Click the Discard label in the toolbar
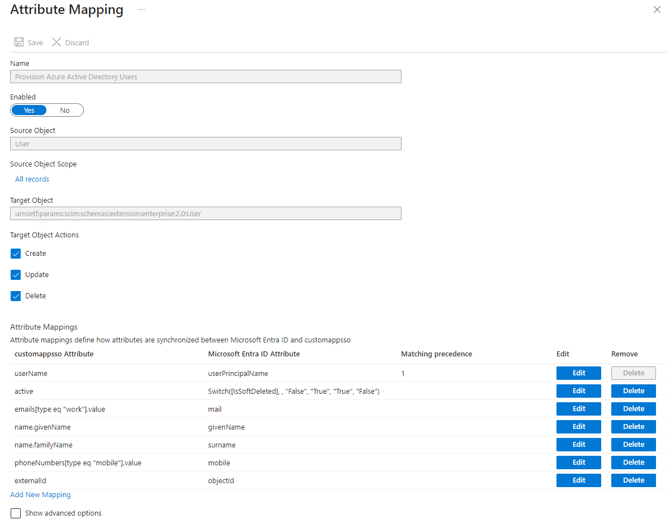Viewport: 670px width, 529px height. (x=77, y=43)
